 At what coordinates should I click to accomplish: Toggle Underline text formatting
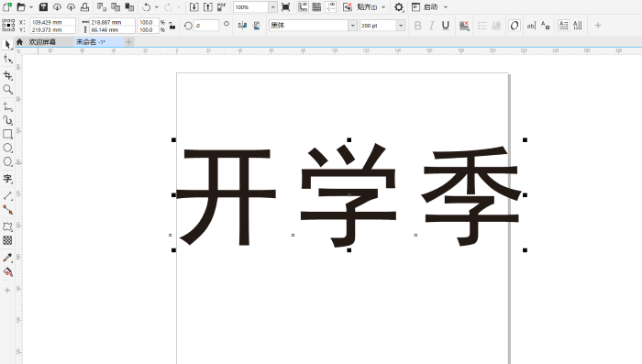point(446,26)
